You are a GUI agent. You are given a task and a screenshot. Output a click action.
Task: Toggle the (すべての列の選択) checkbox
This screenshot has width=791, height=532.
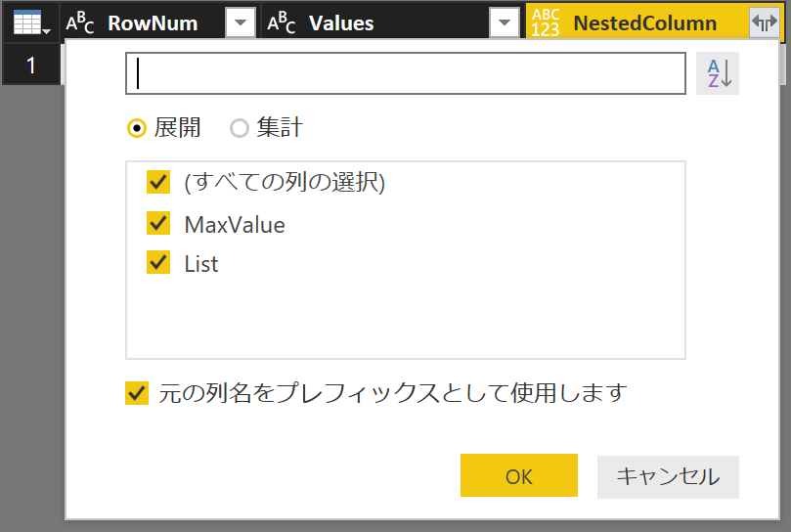click(x=158, y=182)
